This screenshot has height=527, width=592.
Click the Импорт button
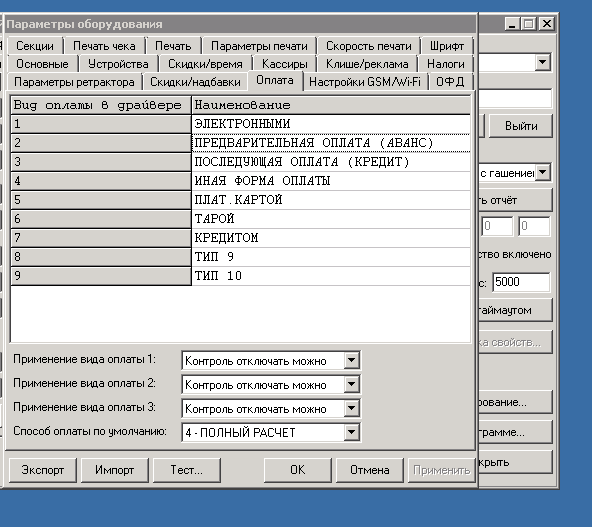point(114,470)
